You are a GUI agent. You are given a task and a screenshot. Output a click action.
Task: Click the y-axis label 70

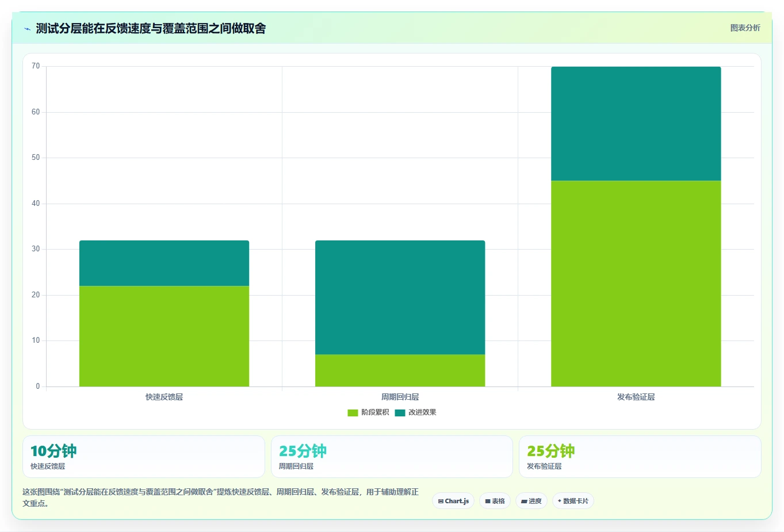pyautogui.click(x=36, y=66)
